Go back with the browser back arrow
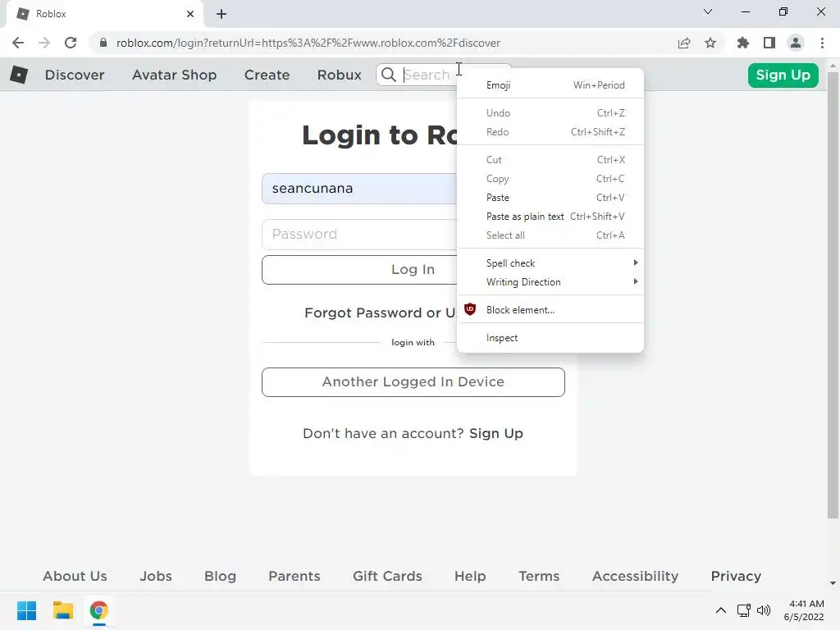This screenshot has width=840, height=630. (18, 43)
